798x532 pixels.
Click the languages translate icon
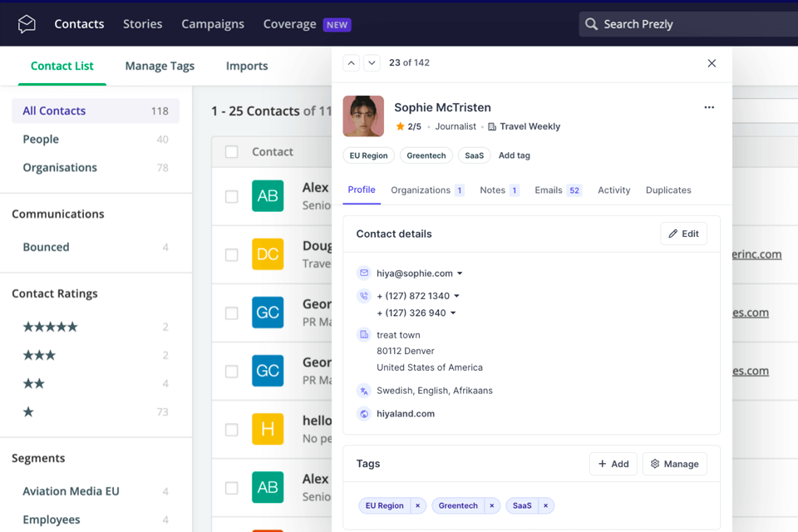tap(364, 391)
